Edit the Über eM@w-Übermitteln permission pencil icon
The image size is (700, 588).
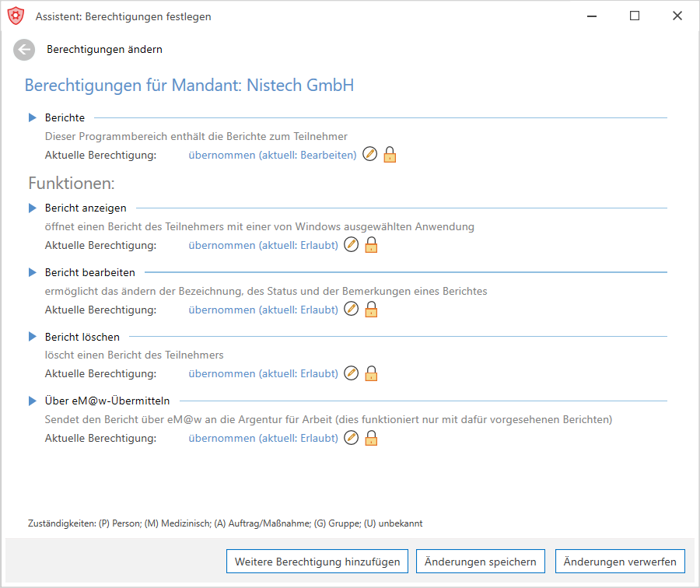(x=352, y=438)
